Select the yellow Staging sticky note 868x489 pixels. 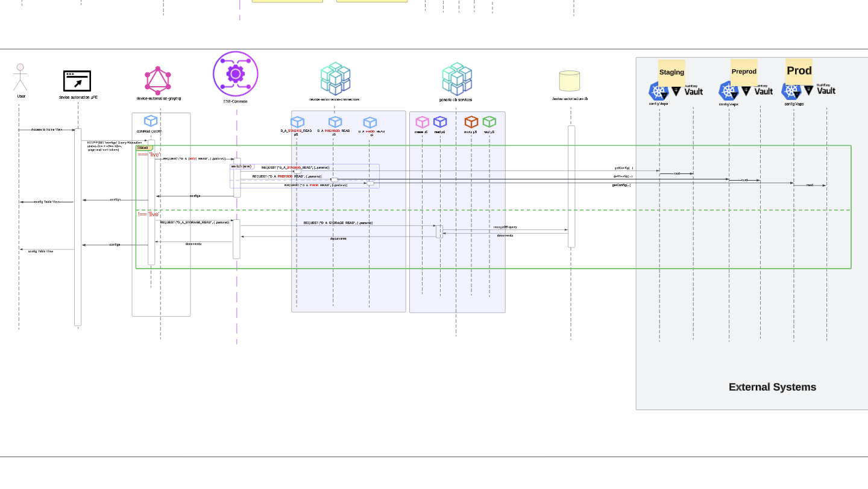(671, 72)
